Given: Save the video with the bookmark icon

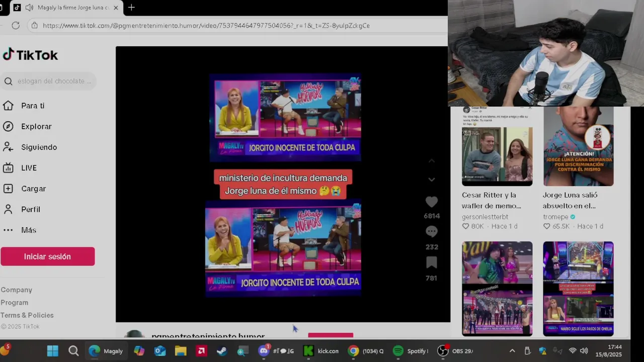Looking at the screenshot, I should pos(432,262).
